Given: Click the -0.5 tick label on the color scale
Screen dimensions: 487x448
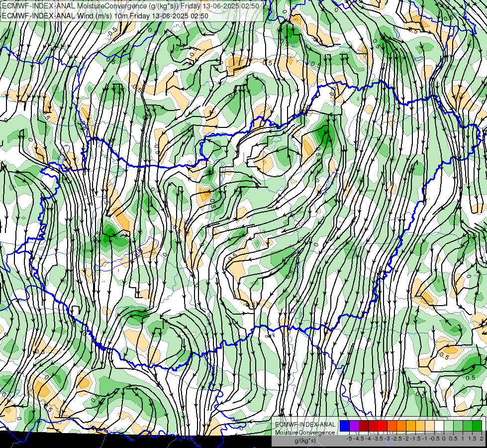Looking at the screenshot, I should (434, 439).
